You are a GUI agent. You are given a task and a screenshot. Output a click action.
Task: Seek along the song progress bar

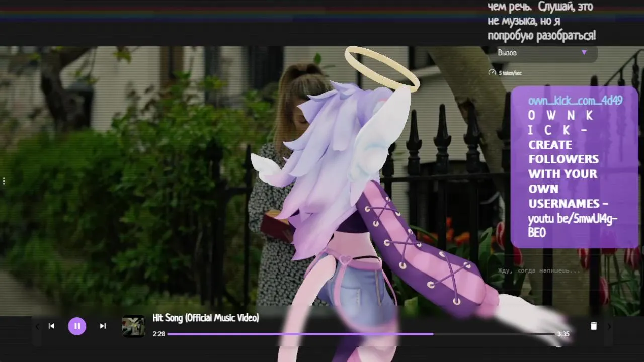pyautogui.click(x=361, y=334)
